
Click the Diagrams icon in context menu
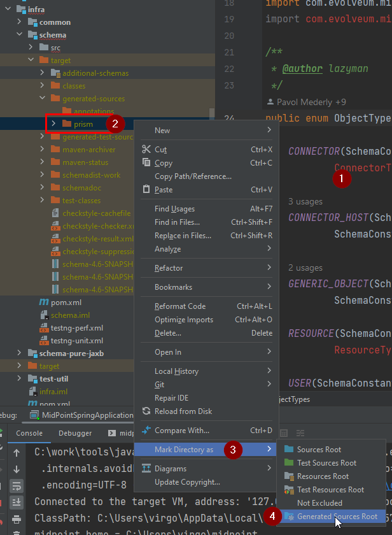point(146,469)
